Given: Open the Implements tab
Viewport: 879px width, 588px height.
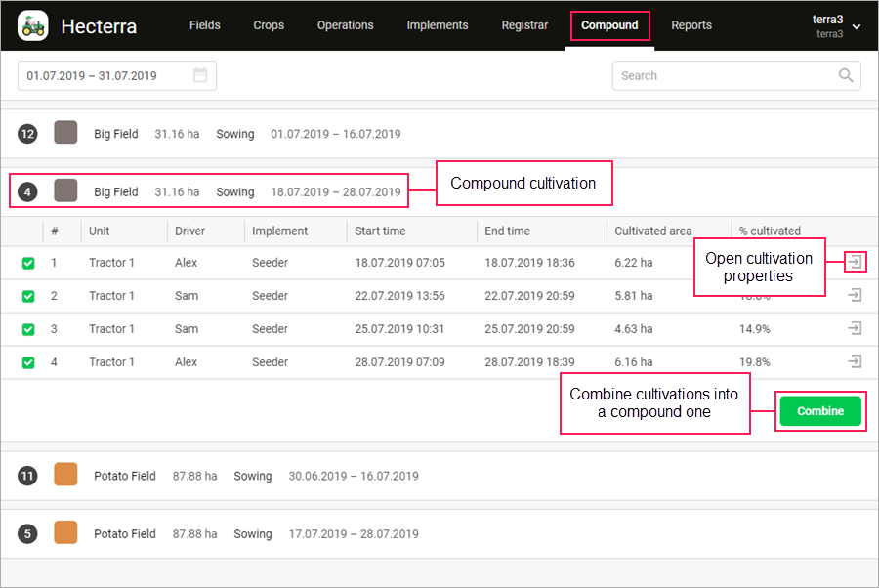Looking at the screenshot, I should [x=438, y=25].
